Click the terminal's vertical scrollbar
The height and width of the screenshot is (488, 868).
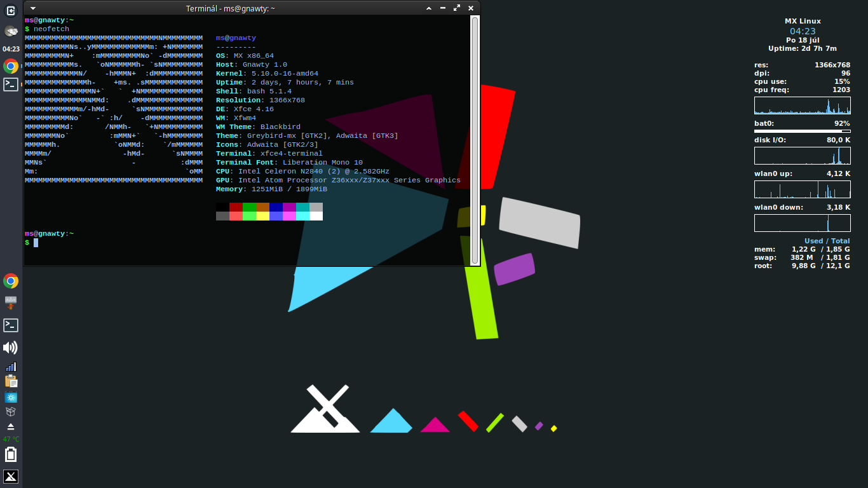pyautogui.click(x=475, y=140)
